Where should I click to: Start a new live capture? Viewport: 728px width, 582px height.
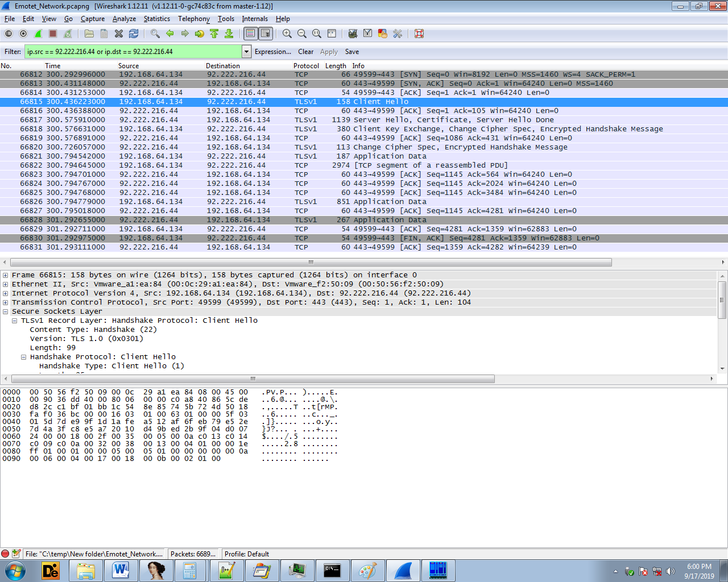38,34
